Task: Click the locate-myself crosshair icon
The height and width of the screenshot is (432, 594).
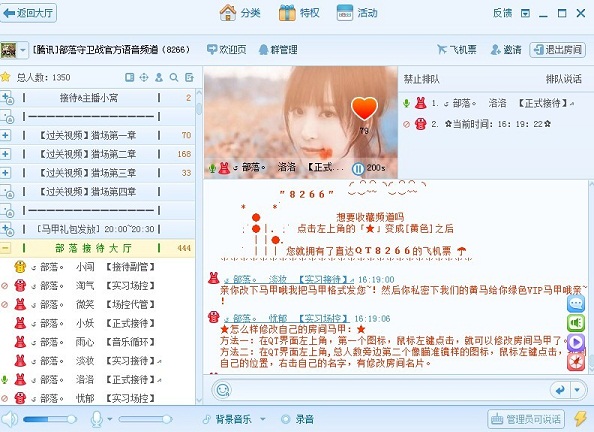Action: 144,78
